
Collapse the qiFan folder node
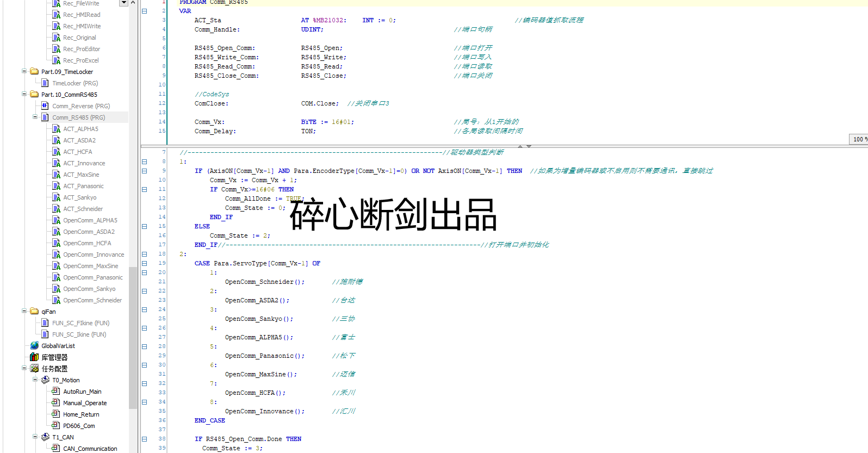24,311
